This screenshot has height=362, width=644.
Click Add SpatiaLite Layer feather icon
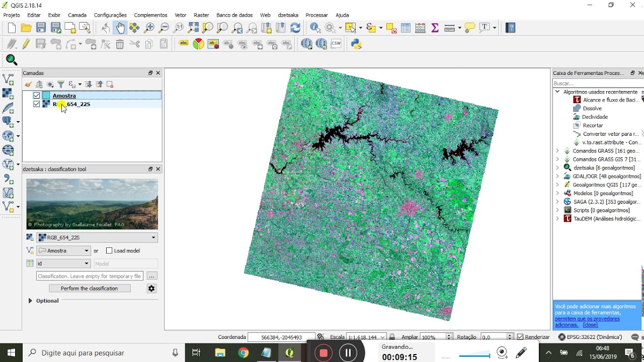click(x=8, y=108)
